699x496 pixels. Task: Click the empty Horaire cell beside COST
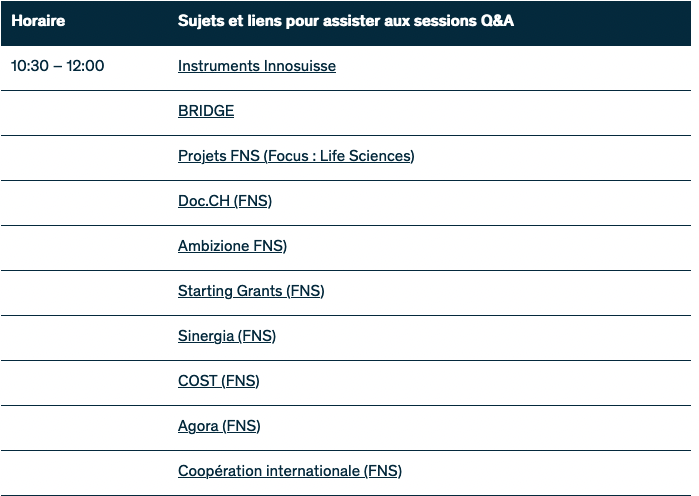(85, 381)
